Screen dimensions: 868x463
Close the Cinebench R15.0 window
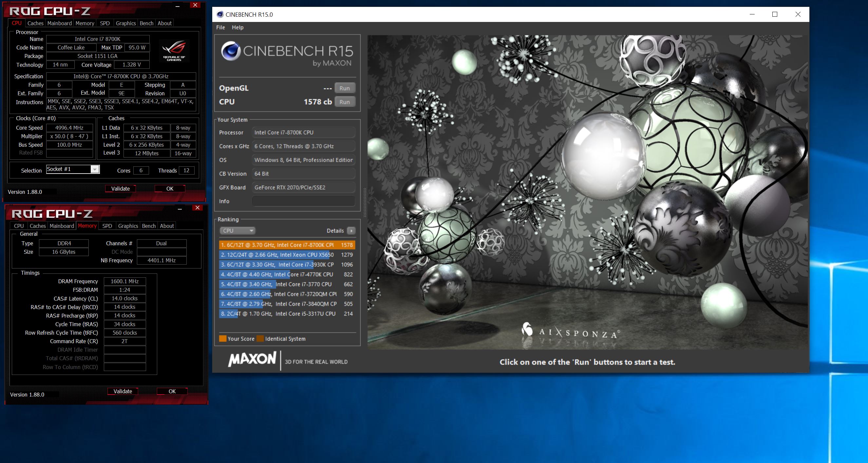pyautogui.click(x=798, y=14)
